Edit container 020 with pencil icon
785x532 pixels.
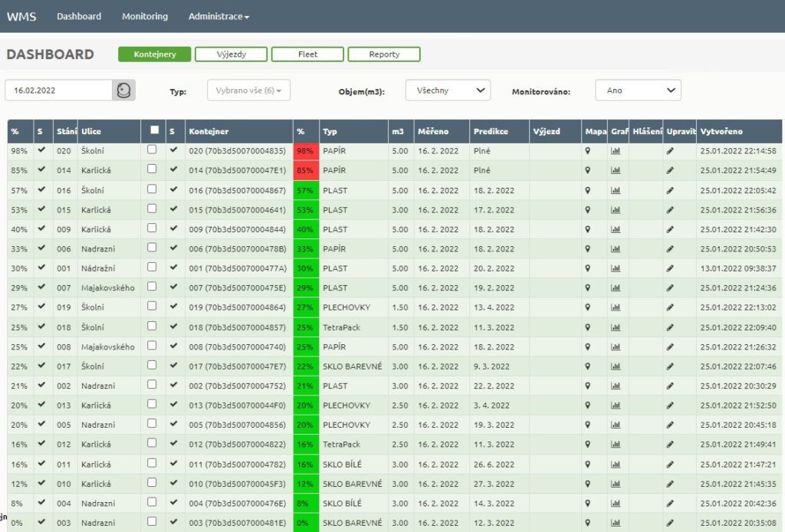[x=670, y=151]
